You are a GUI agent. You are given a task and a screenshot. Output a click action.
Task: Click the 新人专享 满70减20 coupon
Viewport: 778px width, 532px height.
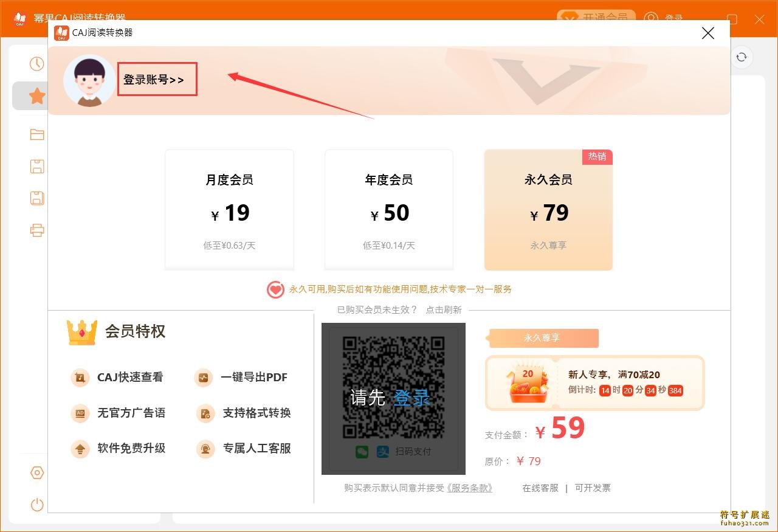coord(595,383)
